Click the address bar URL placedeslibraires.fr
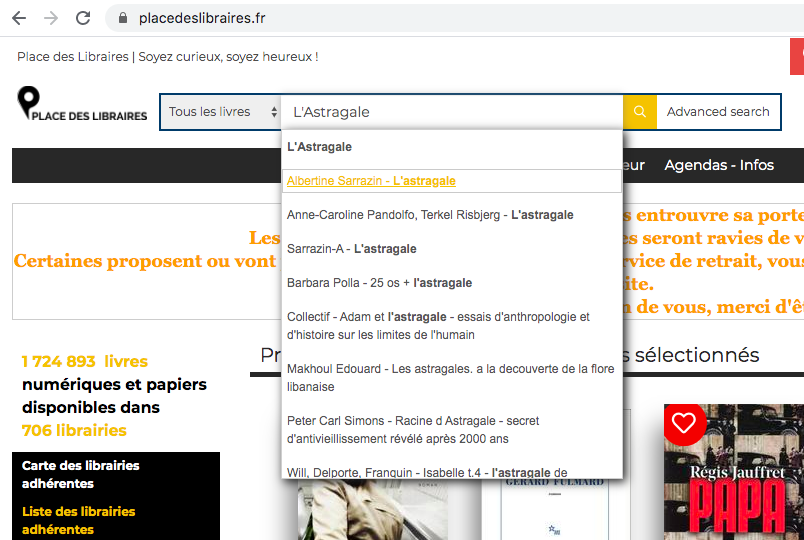The image size is (804, 540). (202, 18)
